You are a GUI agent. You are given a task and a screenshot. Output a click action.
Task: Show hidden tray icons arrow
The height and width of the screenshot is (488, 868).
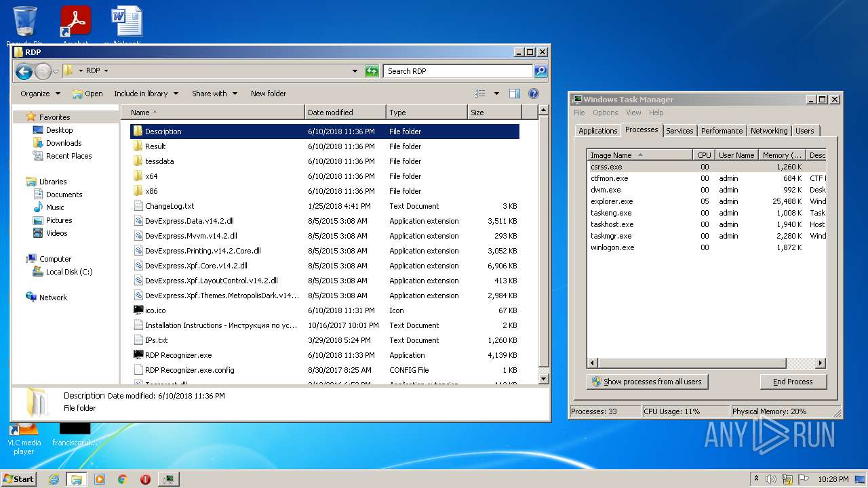[756, 479]
